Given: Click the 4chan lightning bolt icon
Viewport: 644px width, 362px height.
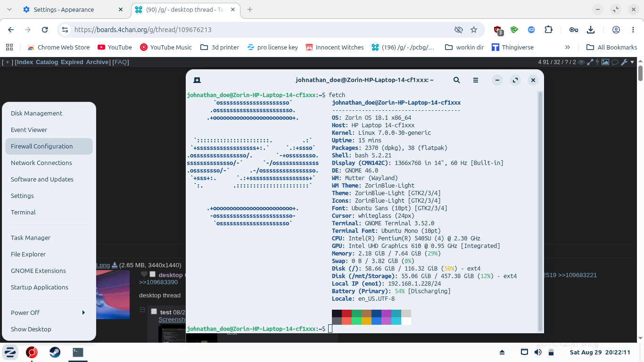Looking at the screenshot, I should pos(598,62).
